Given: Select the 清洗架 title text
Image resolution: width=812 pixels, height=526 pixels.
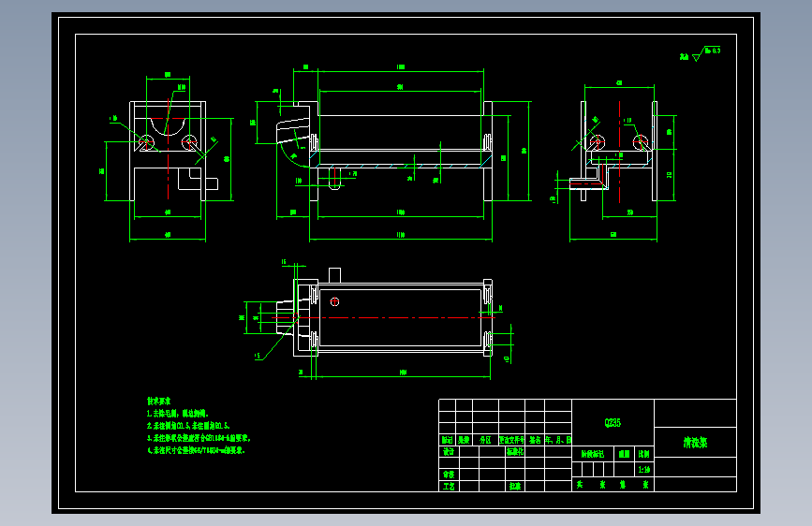Looking at the screenshot, I should click(695, 442).
